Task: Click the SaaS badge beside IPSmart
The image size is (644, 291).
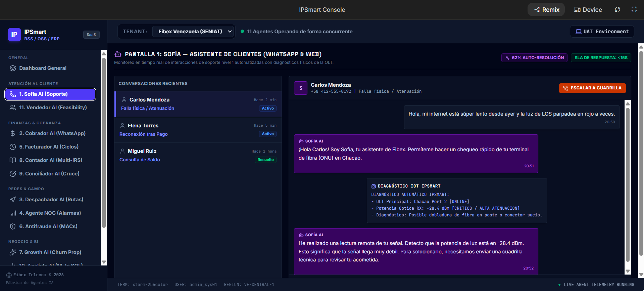Action: (91, 35)
